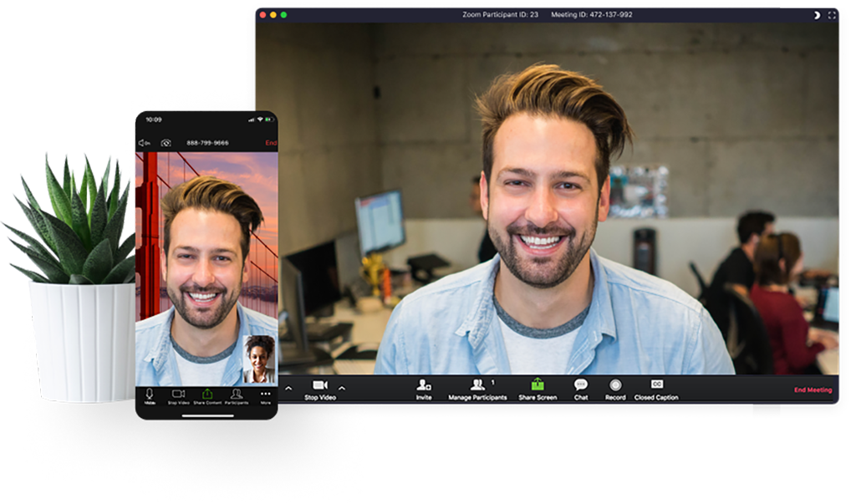Open the More menu on the phone

tap(266, 396)
